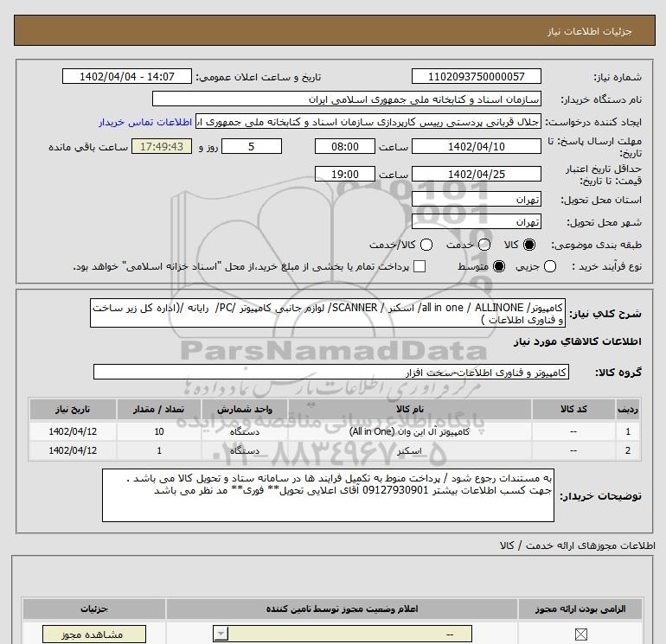Open the license status dropdown arrow
Screen dimensions: 666x644
[221, 634]
